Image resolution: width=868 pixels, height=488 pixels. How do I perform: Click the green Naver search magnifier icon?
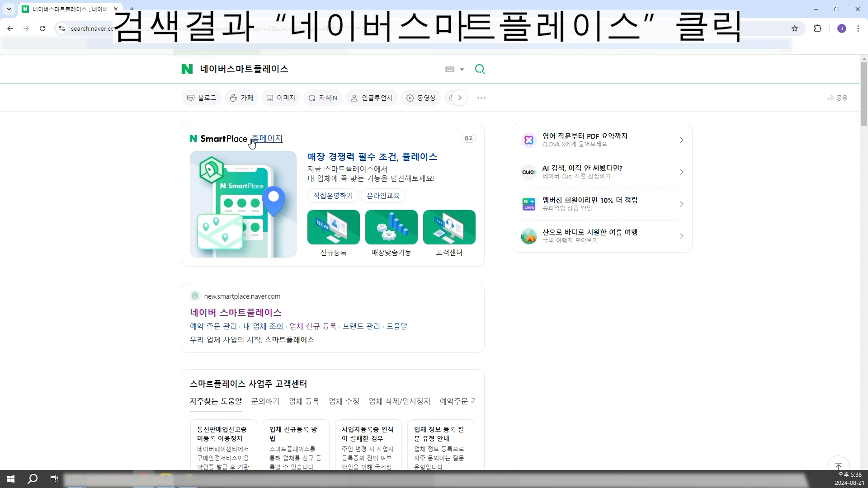point(480,69)
